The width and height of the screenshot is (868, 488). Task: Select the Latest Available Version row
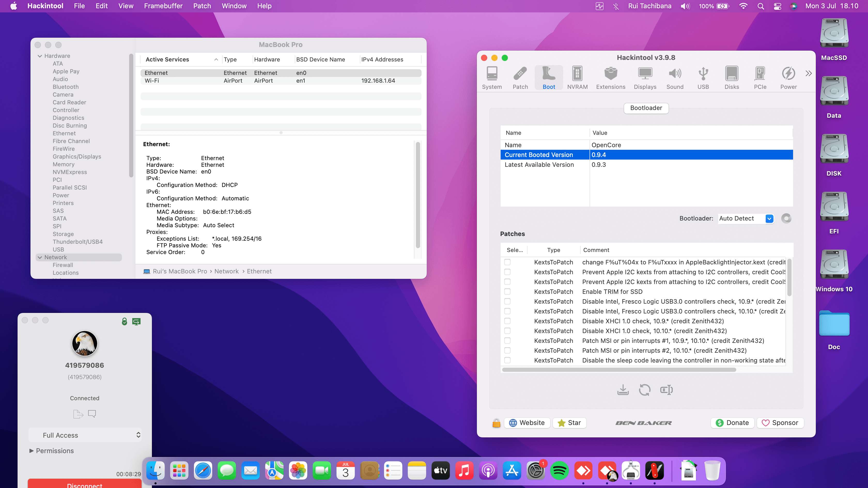(646, 165)
